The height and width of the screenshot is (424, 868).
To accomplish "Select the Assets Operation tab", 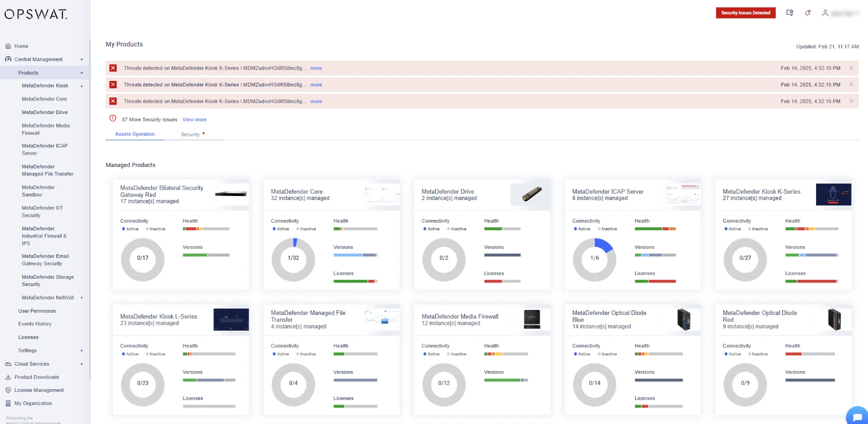I will tap(135, 134).
